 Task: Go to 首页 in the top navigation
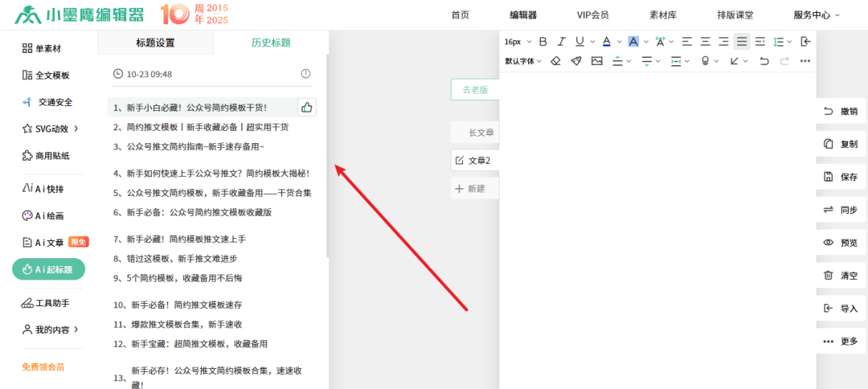coord(460,15)
